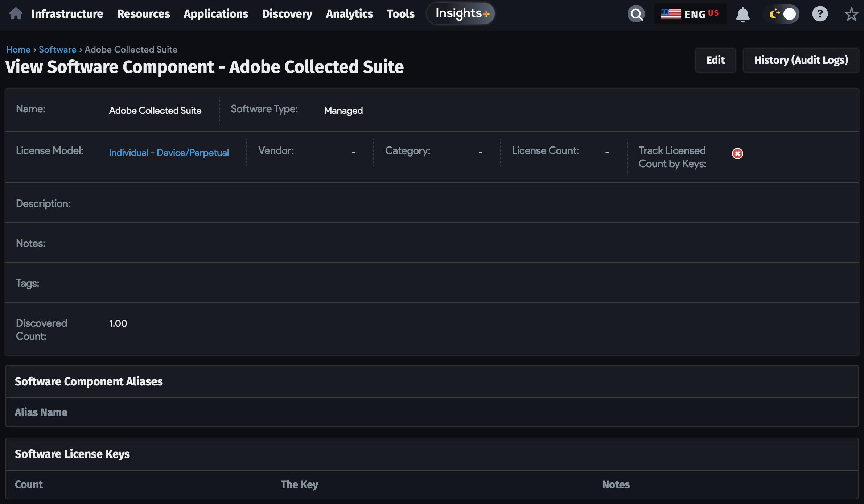Image resolution: width=864 pixels, height=504 pixels.
Task: Open notifications bell
Action: [742, 15]
